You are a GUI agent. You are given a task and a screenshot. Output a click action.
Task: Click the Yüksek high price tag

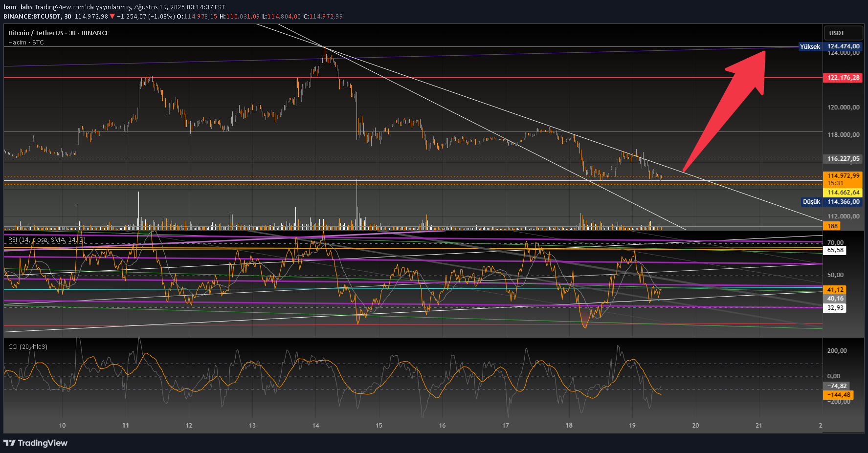coord(810,46)
